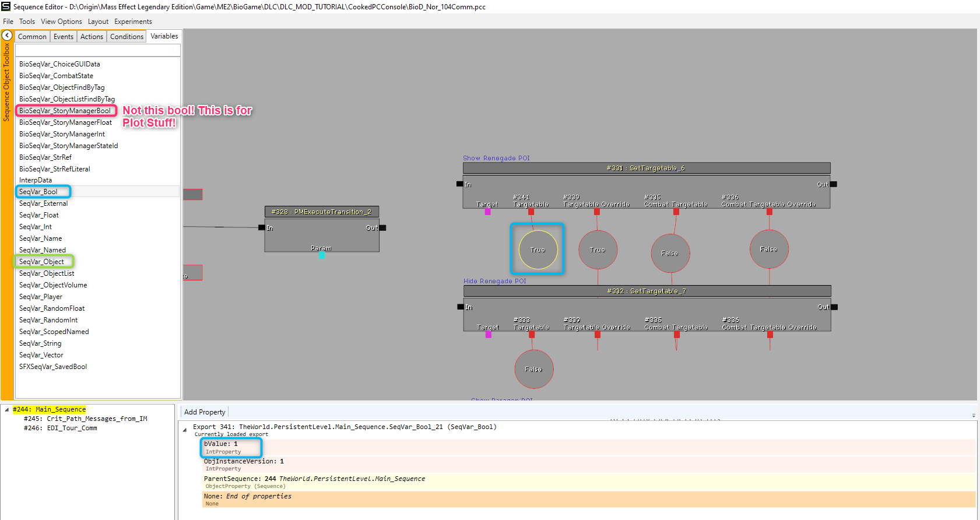
Task: Select BioSeqVar_StoryManagerBool entry
Action: 65,111
